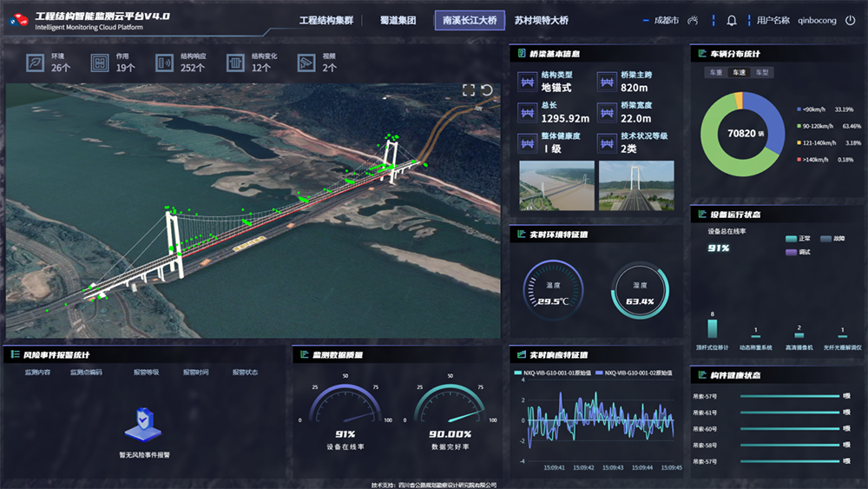Click the power logout icon
This screenshot has height=489, width=868.
click(850, 20)
